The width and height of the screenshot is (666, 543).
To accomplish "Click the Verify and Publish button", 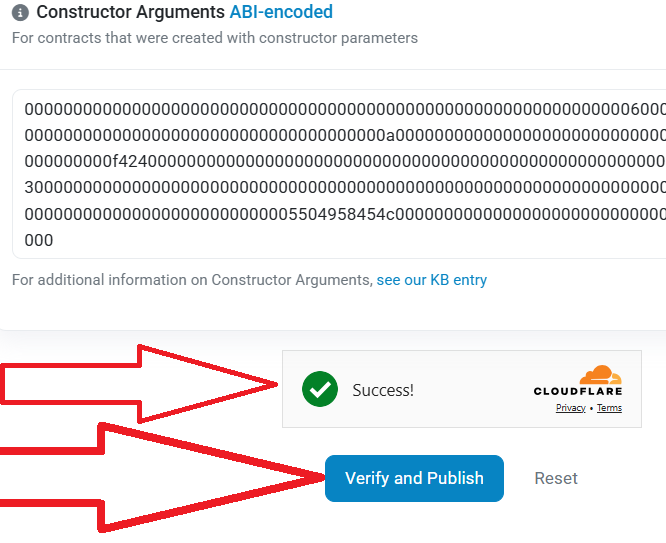I will pyautogui.click(x=414, y=478).
